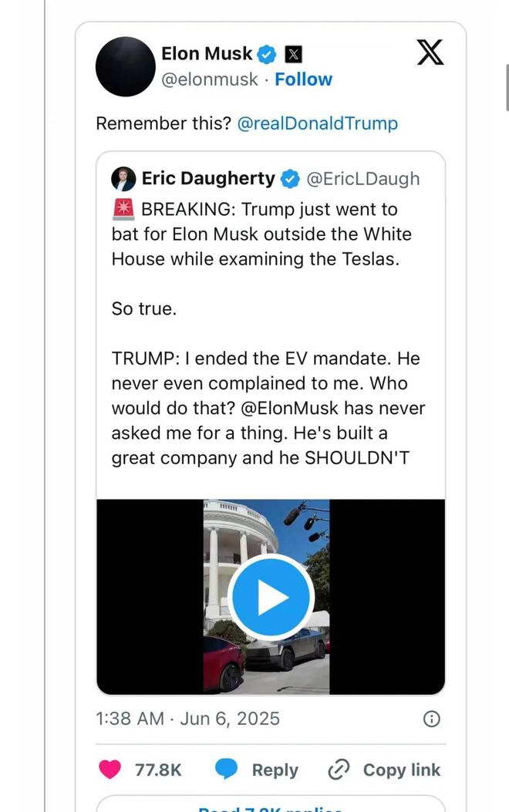The width and height of the screenshot is (509, 812).
Task: Open the Elon Musk display name link
Action: pos(206,54)
